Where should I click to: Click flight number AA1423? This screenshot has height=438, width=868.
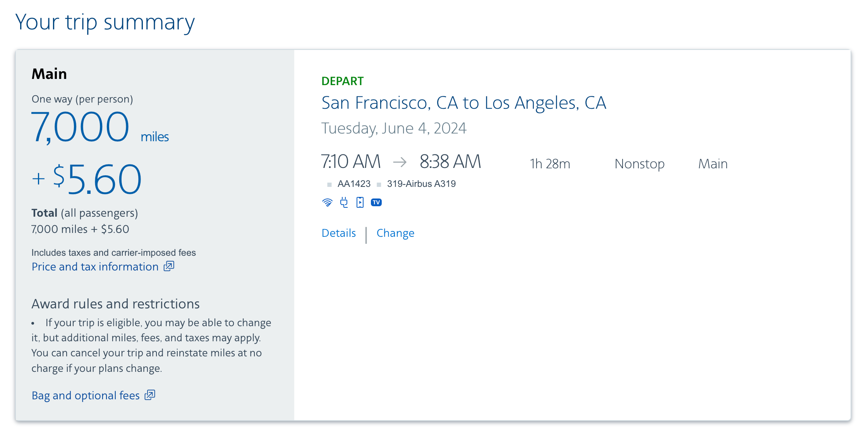pyautogui.click(x=354, y=184)
